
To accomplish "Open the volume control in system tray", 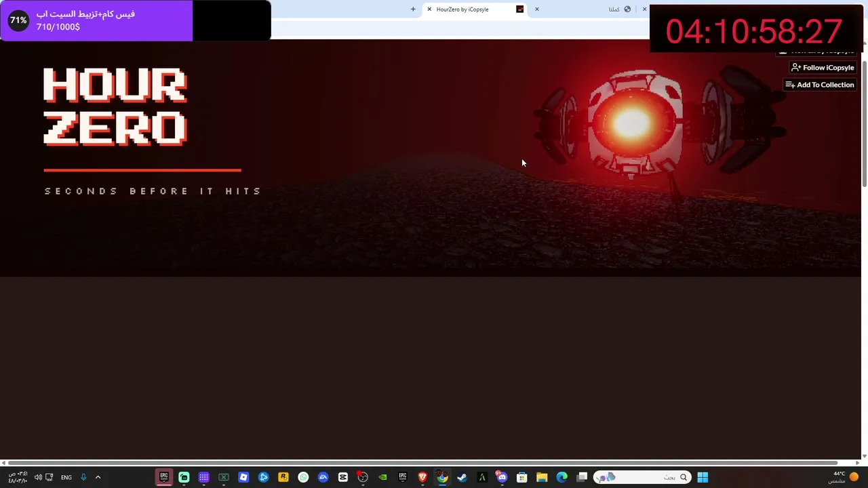I will 38,477.
